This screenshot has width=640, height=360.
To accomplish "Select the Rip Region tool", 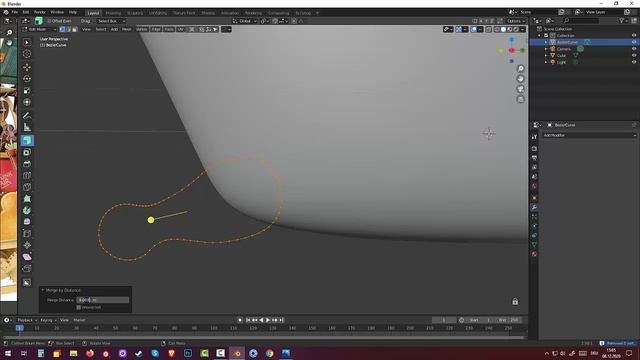I will pyautogui.click(x=27, y=268).
